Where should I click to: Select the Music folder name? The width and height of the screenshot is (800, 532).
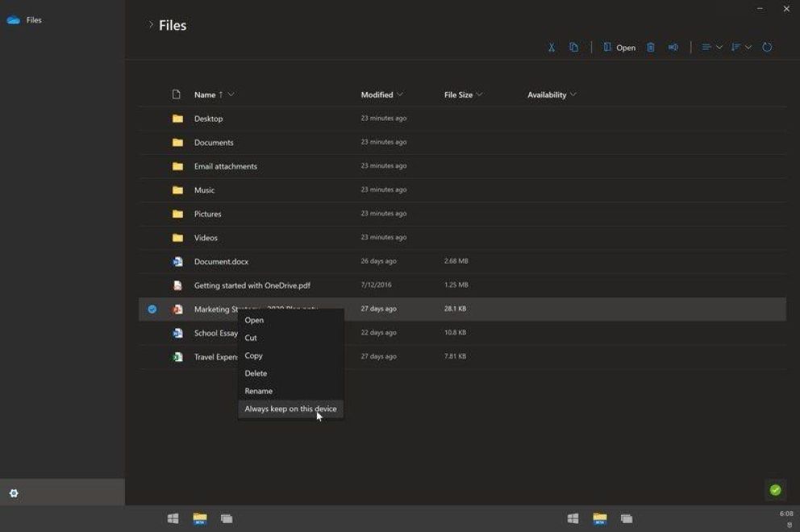(204, 189)
